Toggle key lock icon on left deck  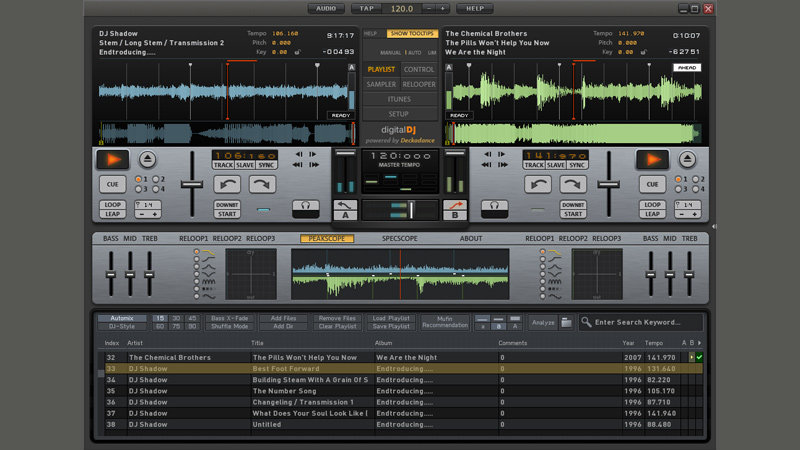point(298,52)
